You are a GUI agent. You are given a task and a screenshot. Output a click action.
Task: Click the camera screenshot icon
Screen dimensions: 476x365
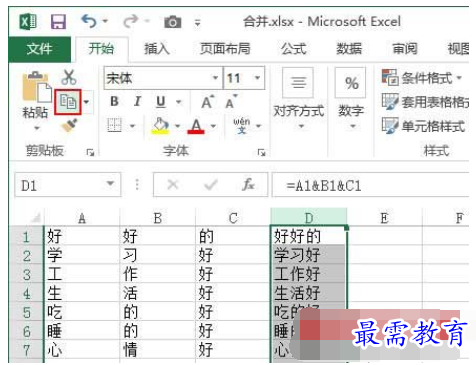pyautogui.click(x=173, y=22)
